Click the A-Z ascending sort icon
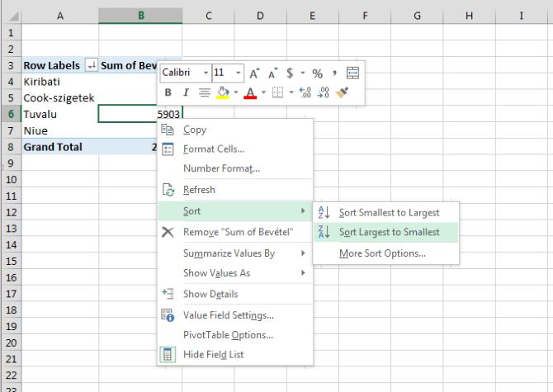 324,213
